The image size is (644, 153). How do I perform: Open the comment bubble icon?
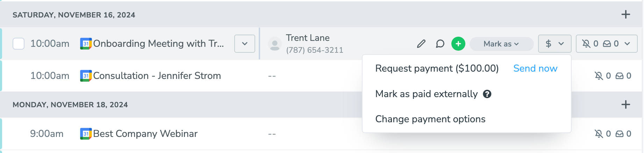tap(440, 44)
